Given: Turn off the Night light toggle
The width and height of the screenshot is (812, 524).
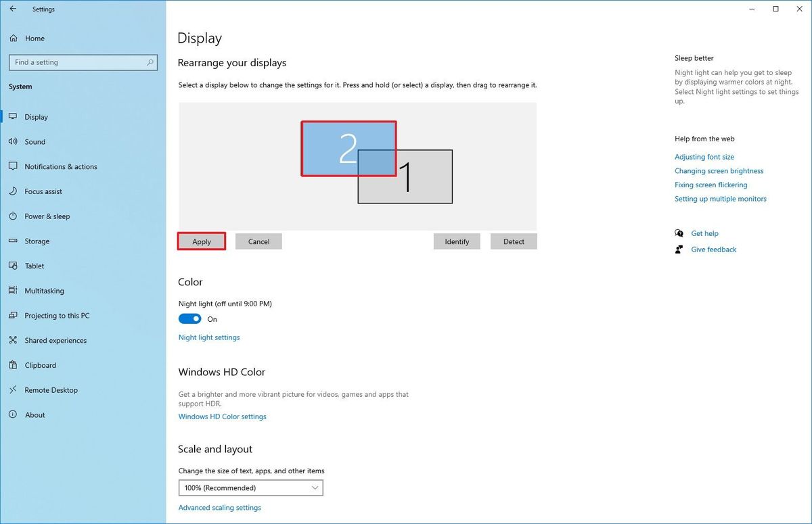Looking at the screenshot, I should (189, 318).
